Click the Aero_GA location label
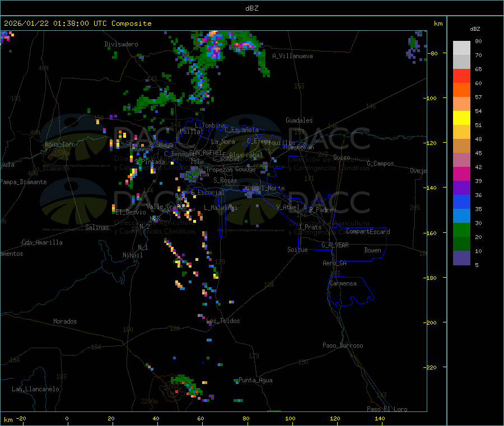504x426 pixels. pos(334,263)
